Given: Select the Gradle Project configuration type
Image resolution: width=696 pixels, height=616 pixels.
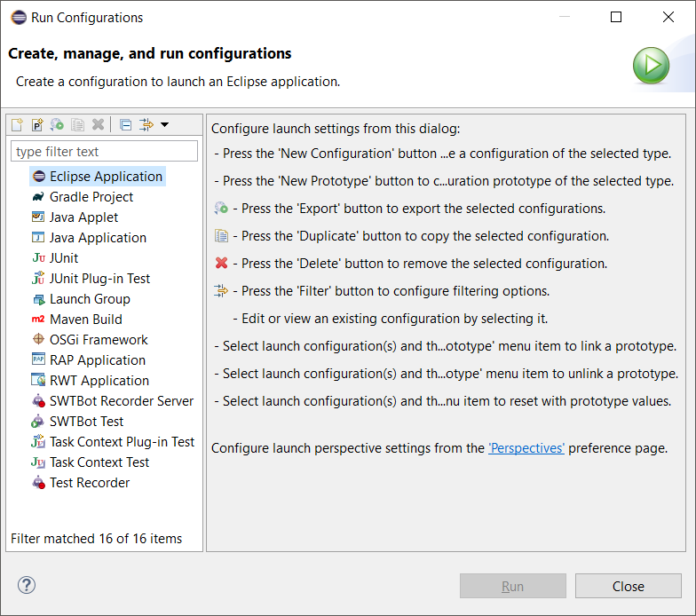Looking at the screenshot, I should tap(91, 197).
